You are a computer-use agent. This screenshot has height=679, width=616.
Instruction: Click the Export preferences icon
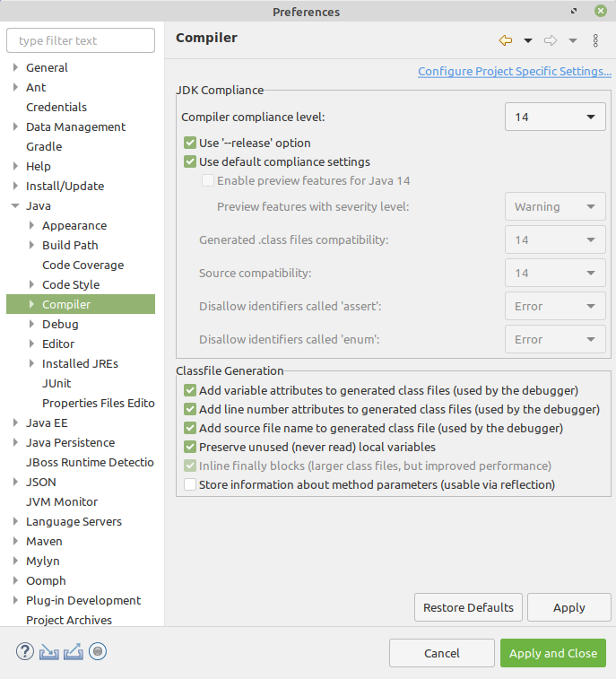point(74,652)
